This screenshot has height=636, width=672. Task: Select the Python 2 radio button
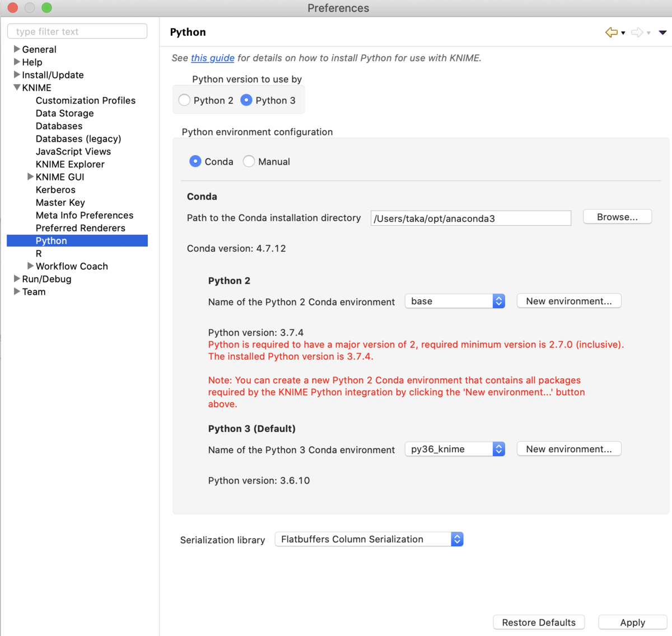pyautogui.click(x=184, y=100)
